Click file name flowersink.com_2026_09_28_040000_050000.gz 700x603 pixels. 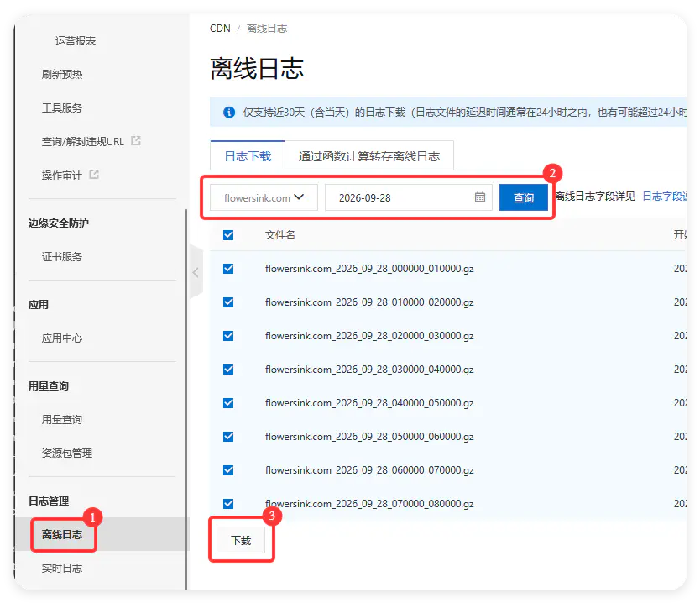[369, 403]
